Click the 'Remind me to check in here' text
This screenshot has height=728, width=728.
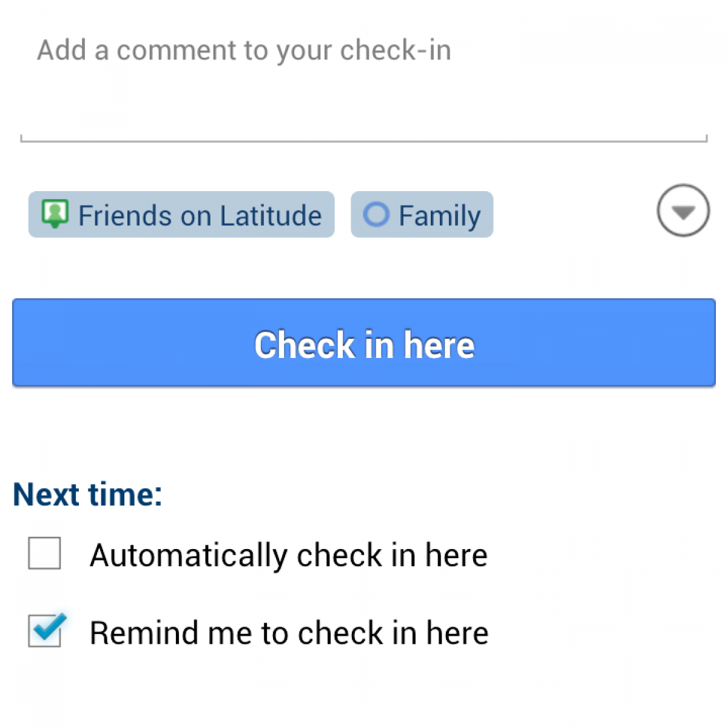point(289,633)
